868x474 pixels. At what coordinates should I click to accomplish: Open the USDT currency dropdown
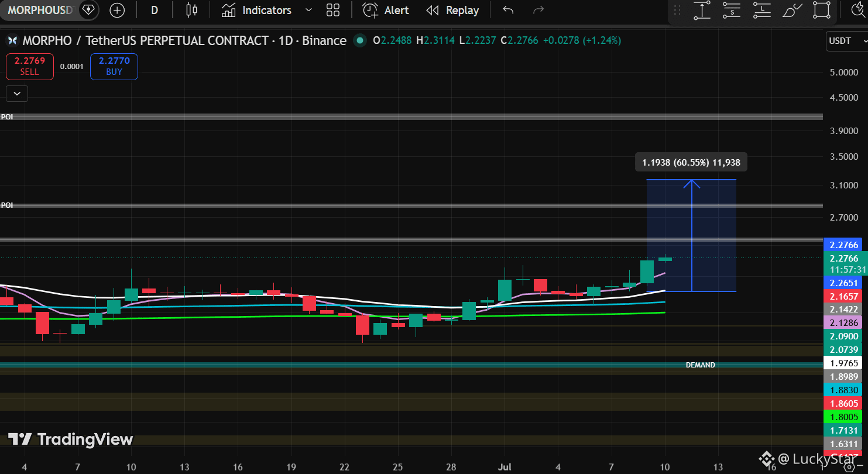[x=848, y=41]
